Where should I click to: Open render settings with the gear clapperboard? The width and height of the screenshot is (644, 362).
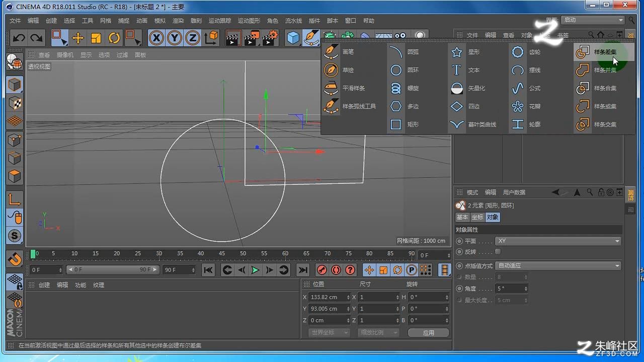coord(270,38)
